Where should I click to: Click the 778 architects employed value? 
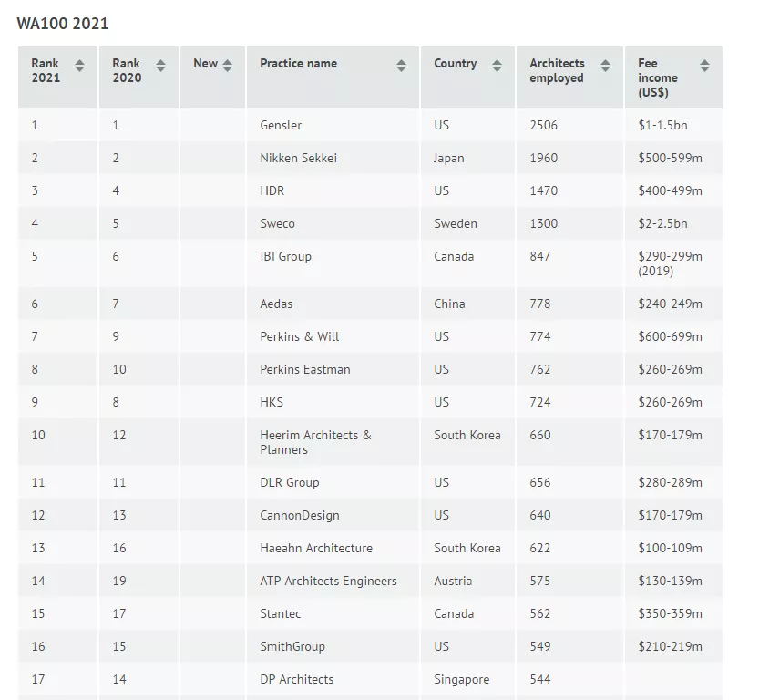[540, 304]
